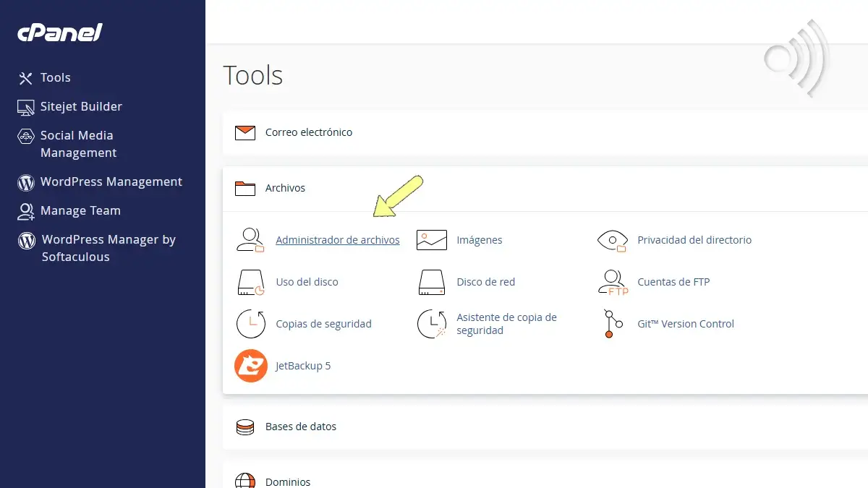Click the envelope icon beside Correo electrónico

pyautogui.click(x=245, y=132)
